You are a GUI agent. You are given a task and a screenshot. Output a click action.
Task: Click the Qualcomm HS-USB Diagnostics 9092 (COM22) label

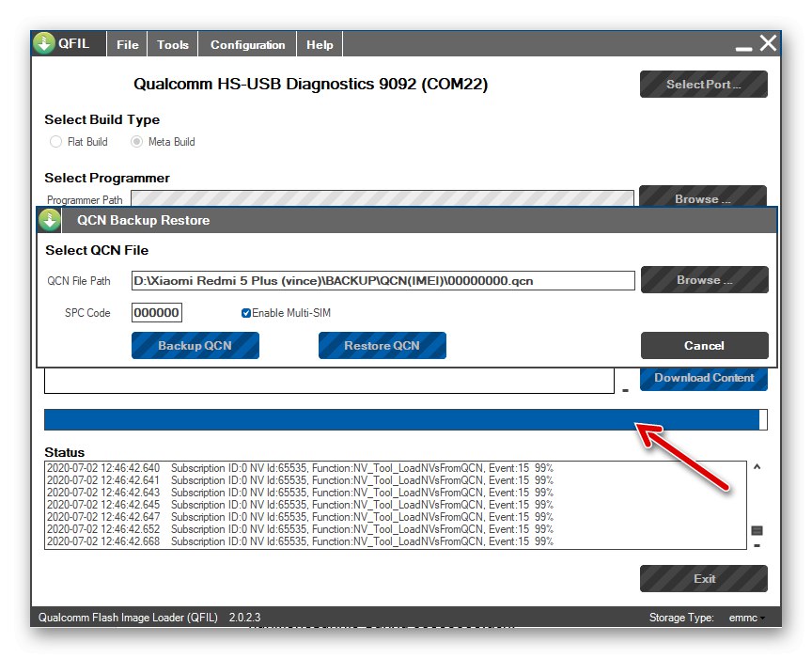(311, 84)
